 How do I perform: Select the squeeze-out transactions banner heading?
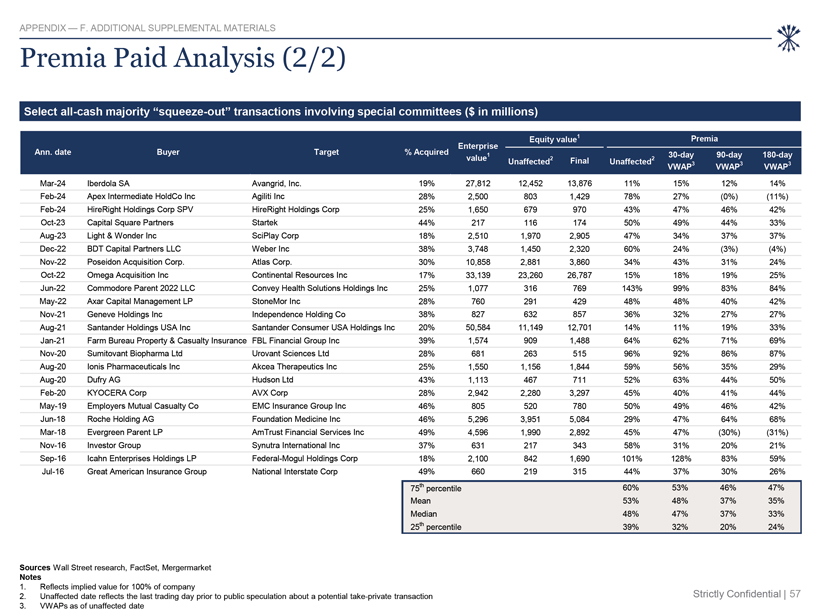(x=281, y=111)
